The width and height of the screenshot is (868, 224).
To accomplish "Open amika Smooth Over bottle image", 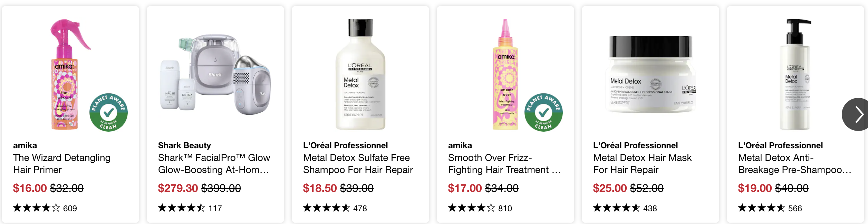I will tap(505, 74).
